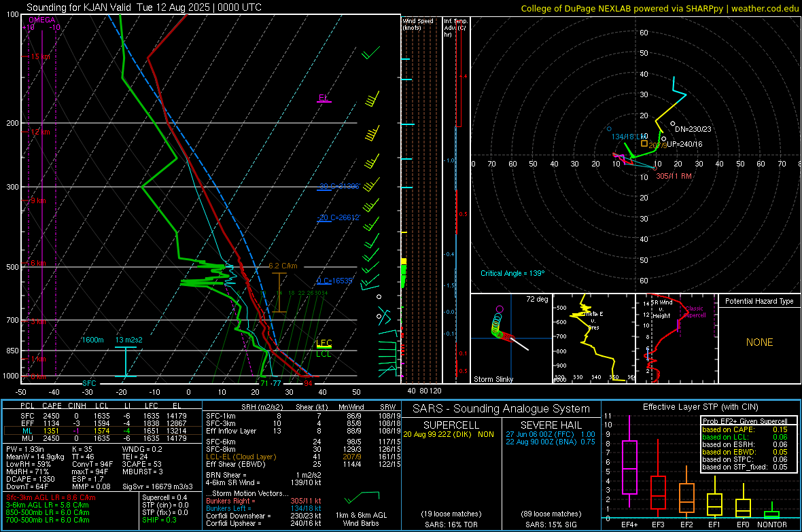Click the Supercell = 0.4 parameter
Image resolution: width=802 pixels, height=532 pixels.
[164, 497]
